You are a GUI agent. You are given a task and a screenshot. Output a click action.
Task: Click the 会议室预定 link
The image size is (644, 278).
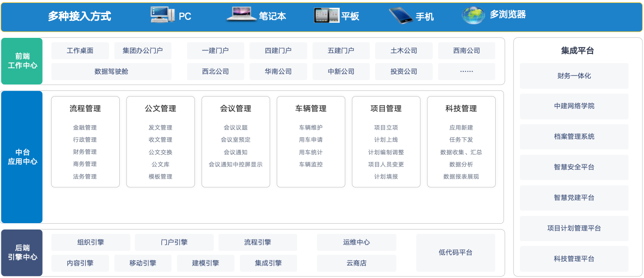236,140
